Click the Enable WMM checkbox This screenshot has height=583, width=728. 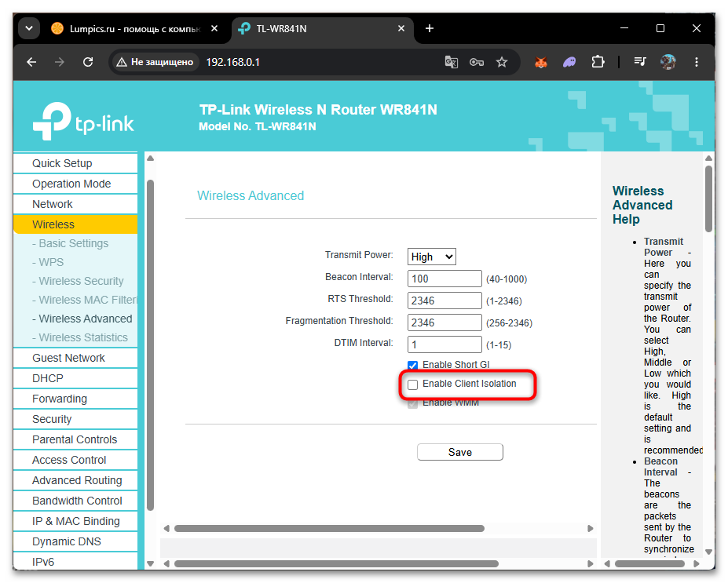(412, 403)
